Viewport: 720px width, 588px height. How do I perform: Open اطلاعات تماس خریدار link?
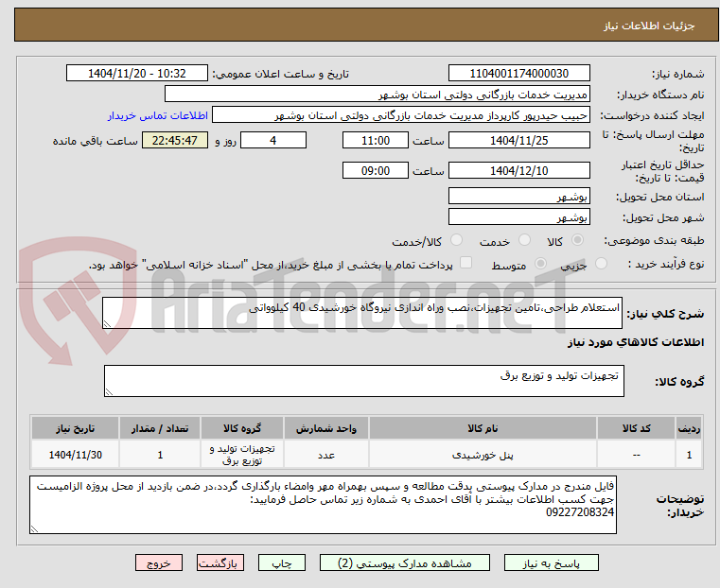[158, 115]
